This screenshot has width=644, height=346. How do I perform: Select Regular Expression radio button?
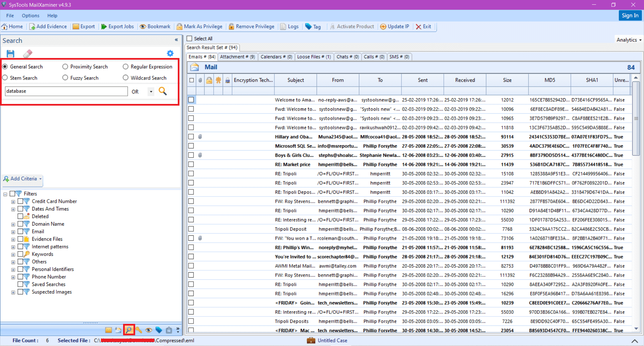pos(125,67)
